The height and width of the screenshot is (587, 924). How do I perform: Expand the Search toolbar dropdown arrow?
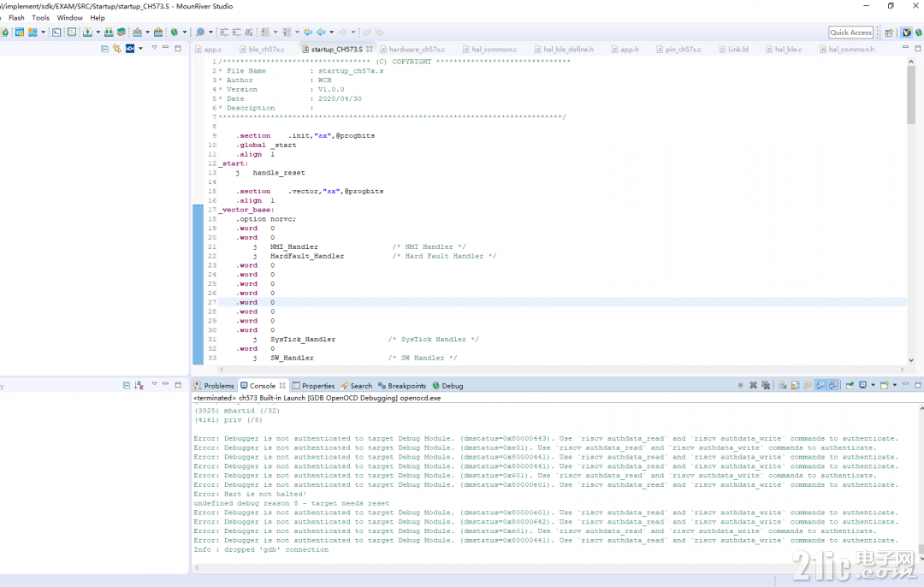(x=210, y=33)
